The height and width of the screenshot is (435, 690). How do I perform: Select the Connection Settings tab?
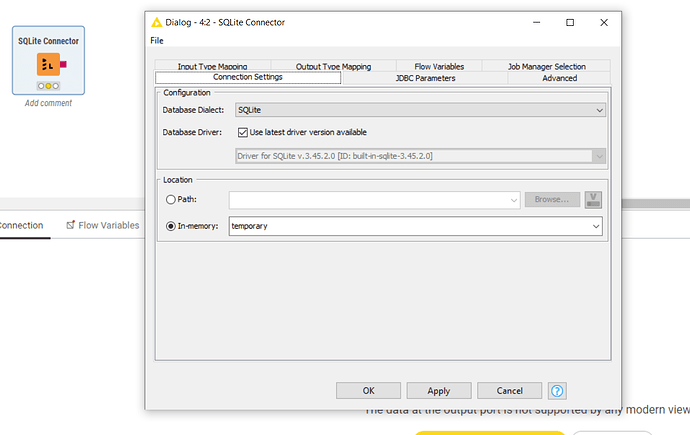pos(248,77)
